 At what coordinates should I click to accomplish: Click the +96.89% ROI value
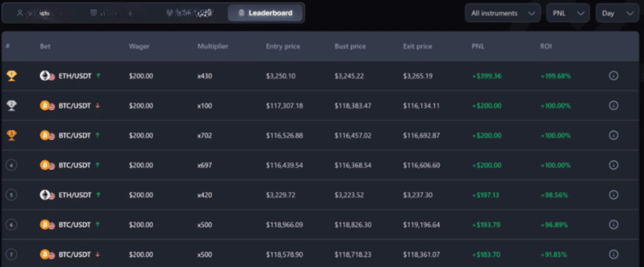coord(554,225)
